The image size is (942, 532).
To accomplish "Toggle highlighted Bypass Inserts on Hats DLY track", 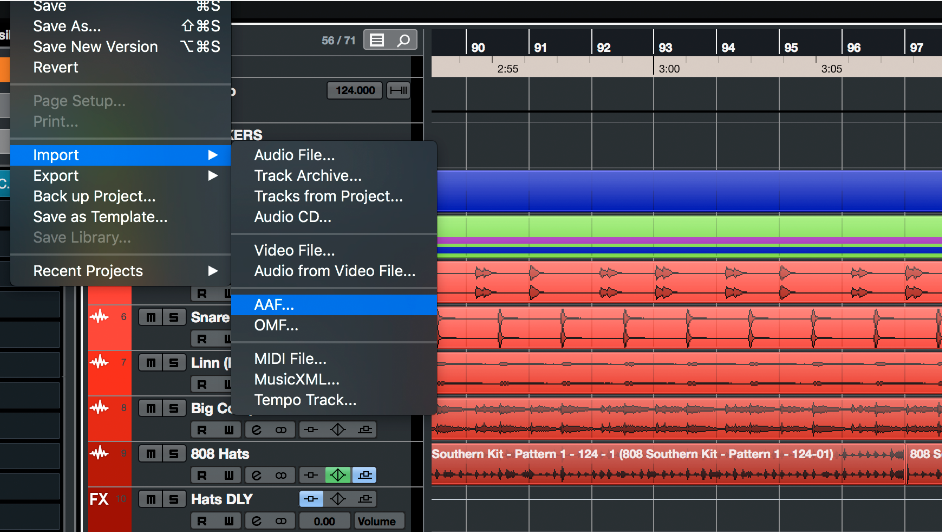I will (x=311, y=498).
